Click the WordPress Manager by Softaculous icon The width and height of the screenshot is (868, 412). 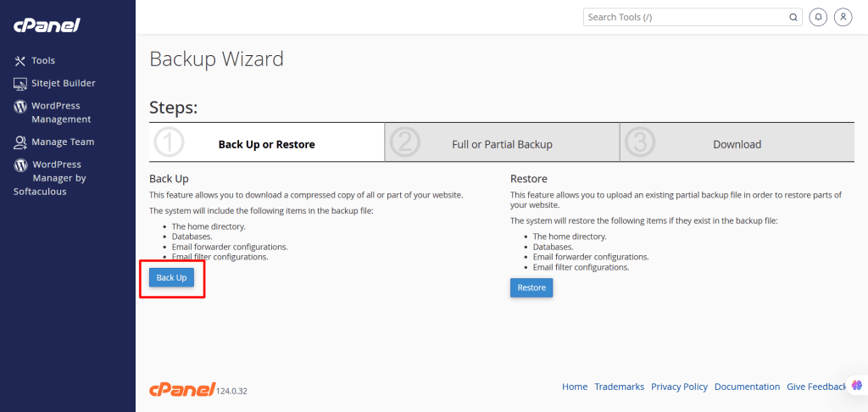click(20, 164)
